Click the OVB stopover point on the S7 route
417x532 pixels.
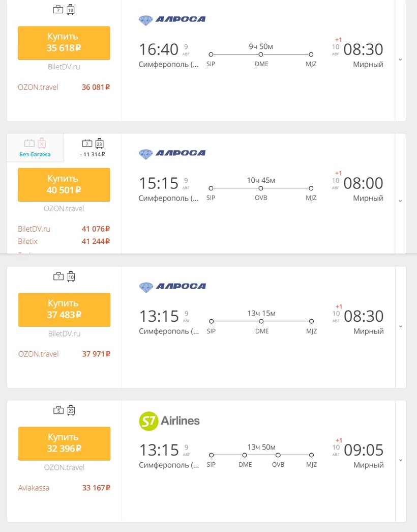(x=278, y=455)
